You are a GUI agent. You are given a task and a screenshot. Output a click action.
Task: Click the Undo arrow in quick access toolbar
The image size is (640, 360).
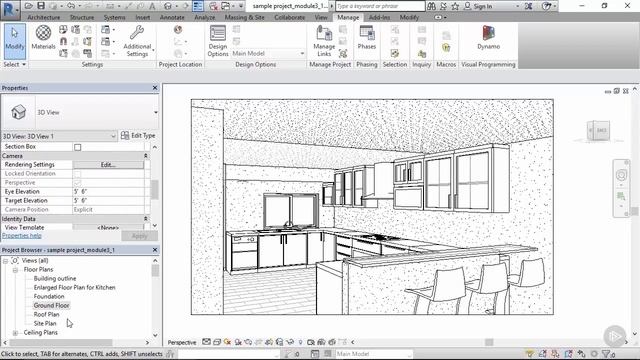[71, 6]
